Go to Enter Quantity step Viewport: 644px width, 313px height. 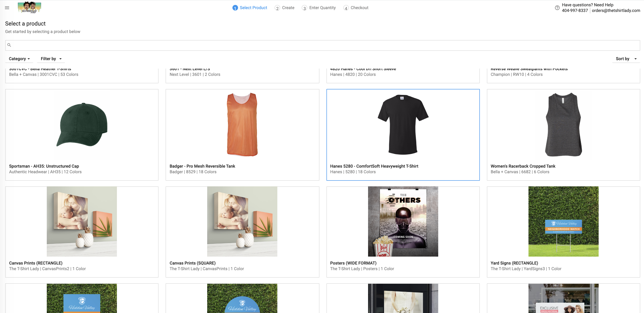[322, 8]
